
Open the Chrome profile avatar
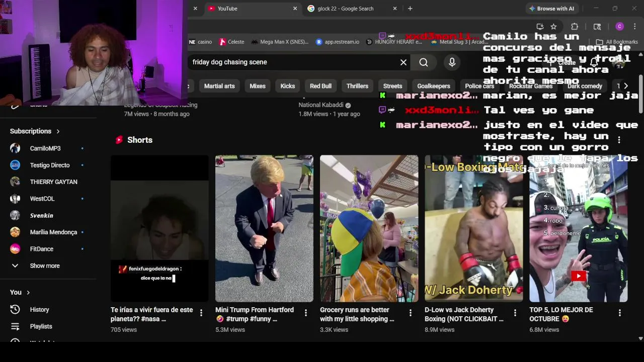[x=619, y=27]
